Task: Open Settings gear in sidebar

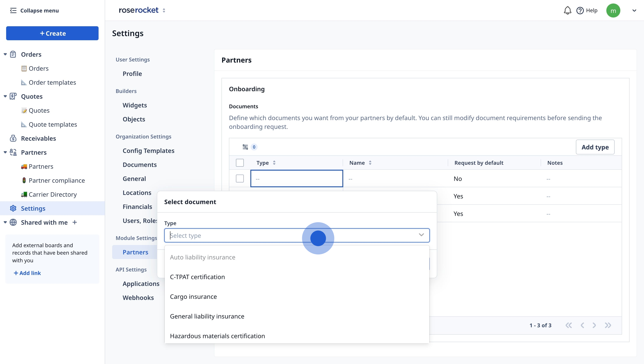Action: [x=13, y=208]
